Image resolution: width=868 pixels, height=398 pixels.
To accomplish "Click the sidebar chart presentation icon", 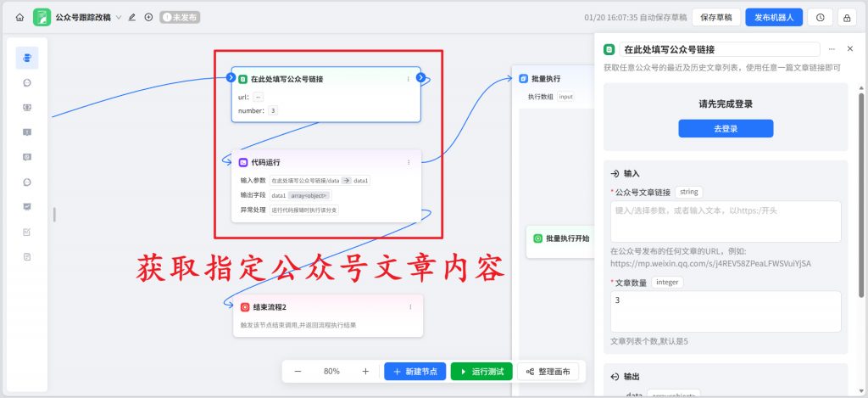I will 27,207.
